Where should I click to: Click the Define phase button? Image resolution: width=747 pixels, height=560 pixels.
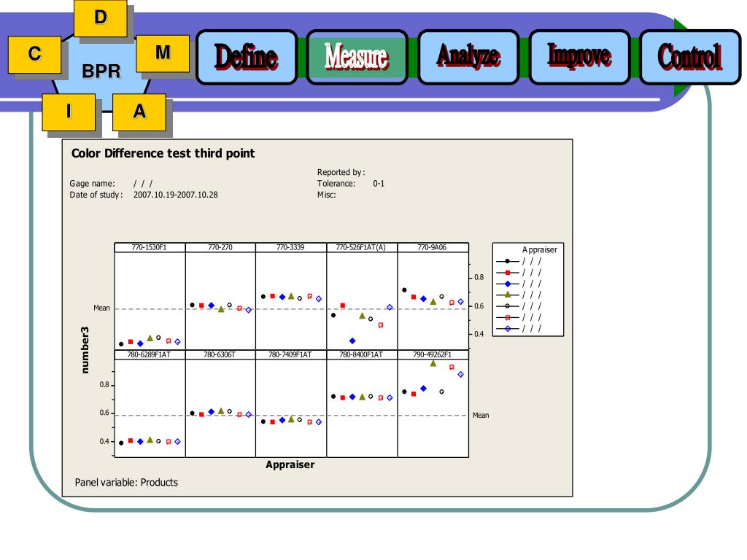[x=247, y=57]
